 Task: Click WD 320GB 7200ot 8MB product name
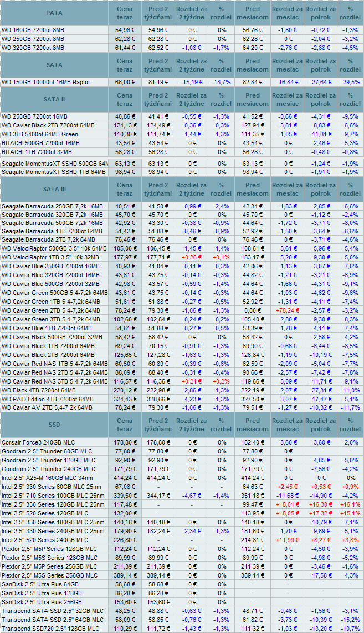tap(33, 48)
